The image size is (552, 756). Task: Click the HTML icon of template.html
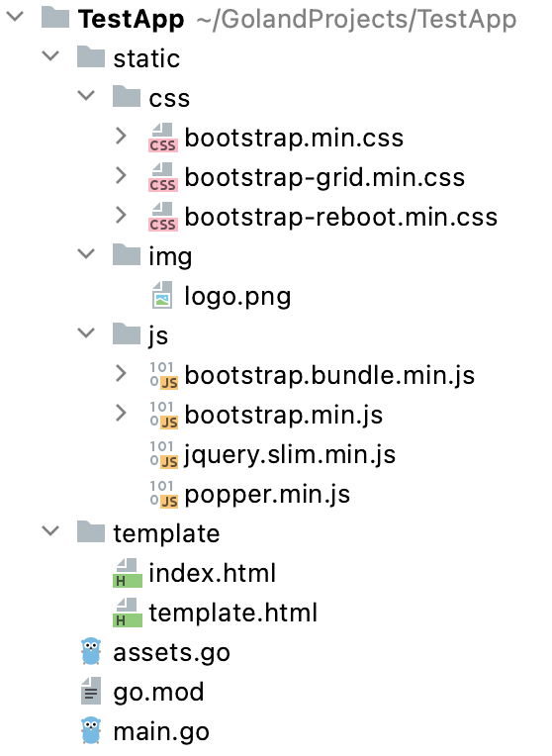(x=128, y=613)
